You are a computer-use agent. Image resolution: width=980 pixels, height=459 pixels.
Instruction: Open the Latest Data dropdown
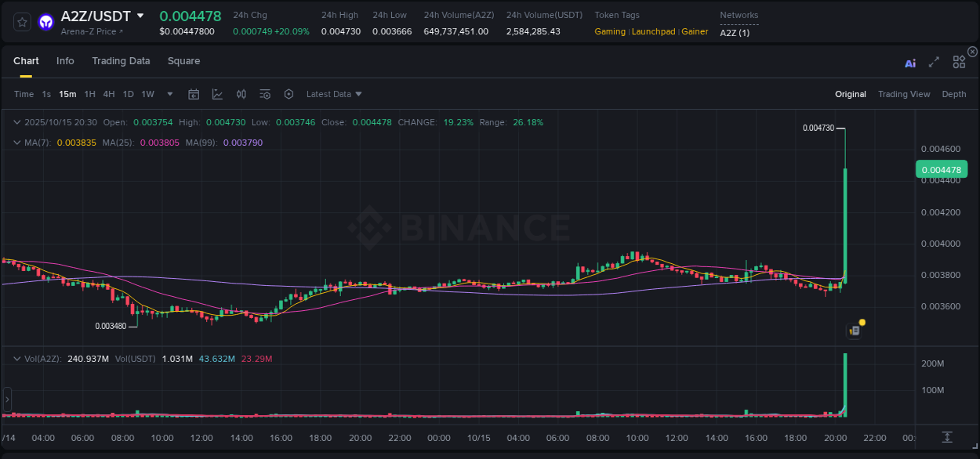pyautogui.click(x=334, y=94)
